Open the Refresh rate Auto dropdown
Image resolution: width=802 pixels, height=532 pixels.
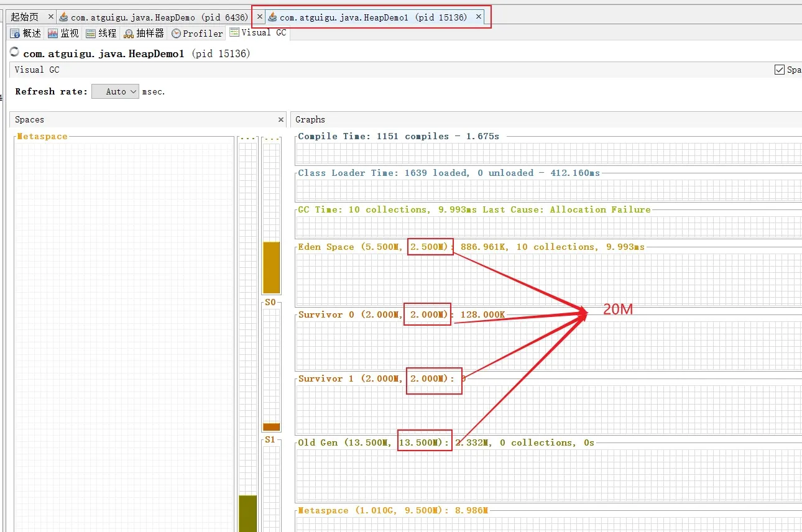click(115, 91)
